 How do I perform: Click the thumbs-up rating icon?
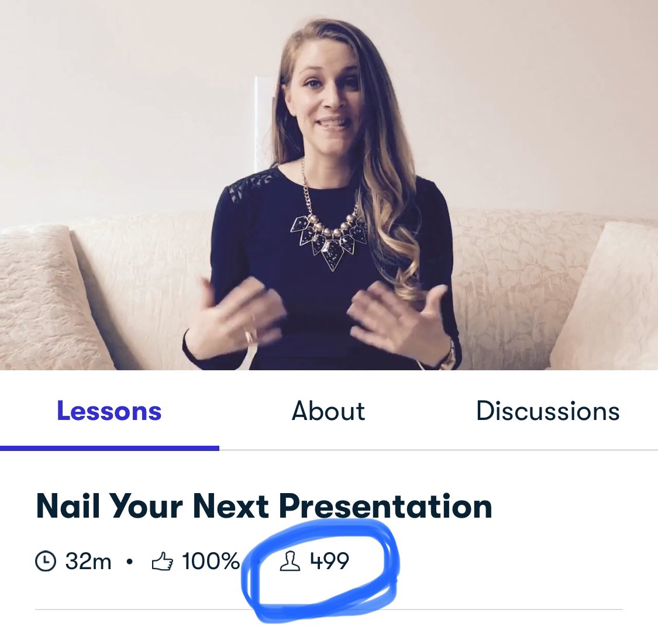(162, 561)
